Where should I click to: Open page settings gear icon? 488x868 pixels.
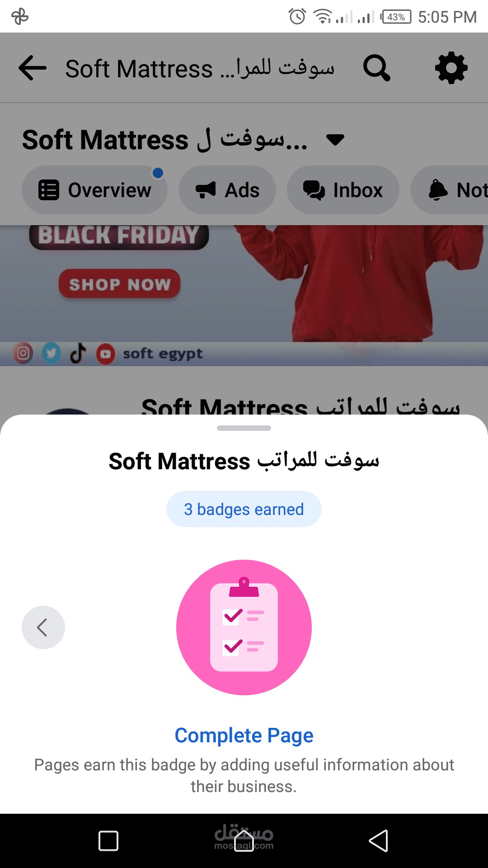[x=451, y=68]
